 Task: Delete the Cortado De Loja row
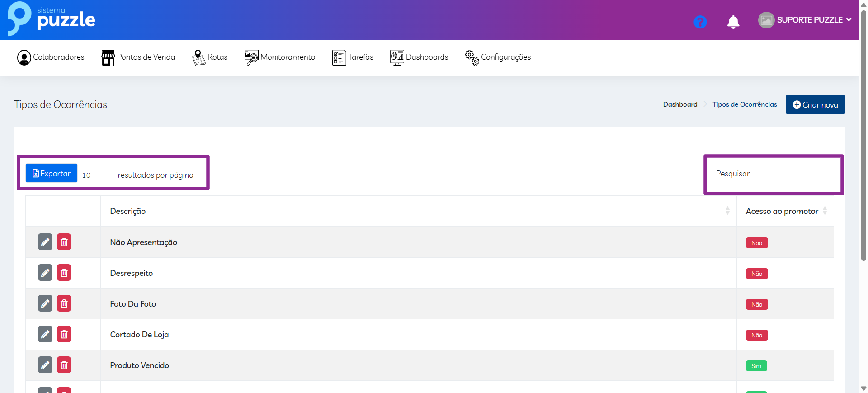(x=64, y=334)
